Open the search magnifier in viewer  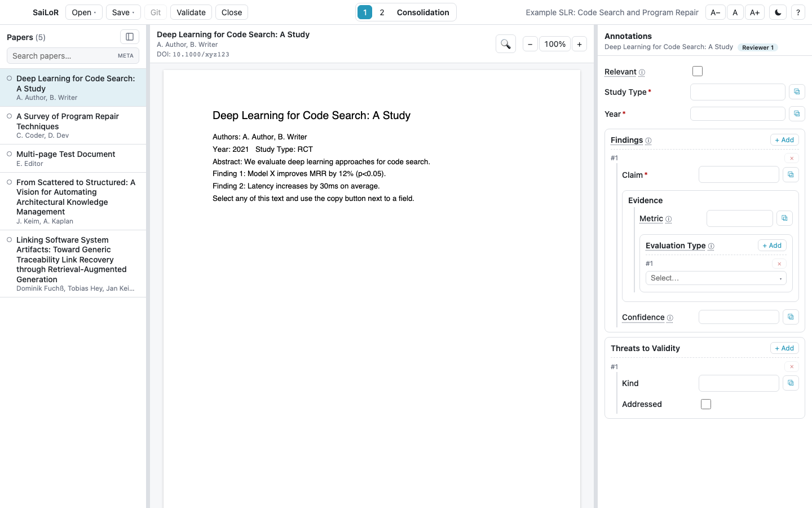point(506,44)
